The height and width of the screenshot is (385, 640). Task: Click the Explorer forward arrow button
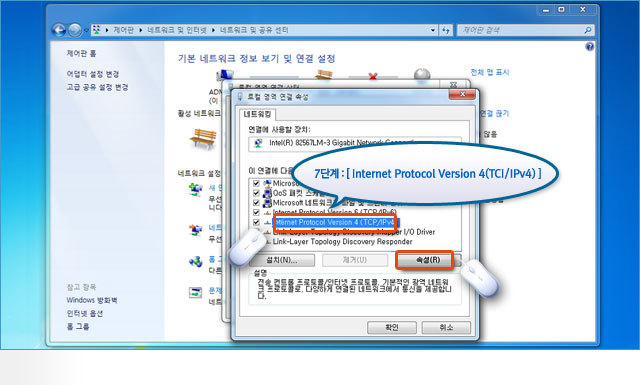coord(75,30)
